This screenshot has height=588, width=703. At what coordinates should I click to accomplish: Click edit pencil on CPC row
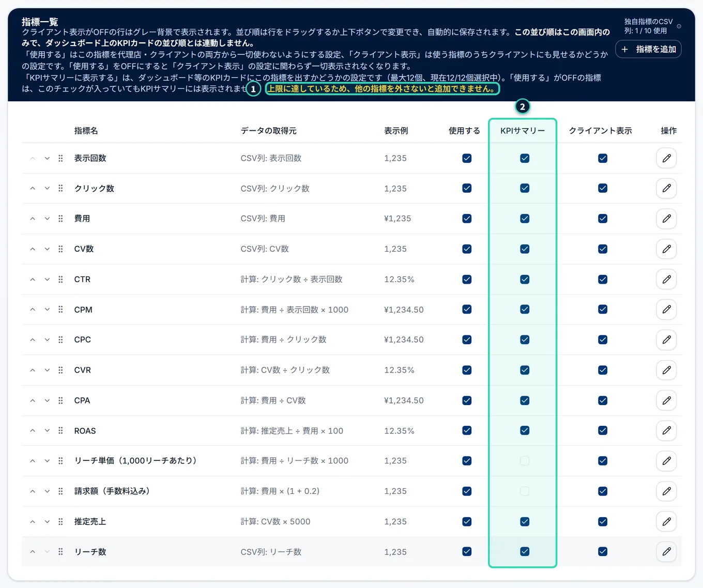pyautogui.click(x=666, y=339)
